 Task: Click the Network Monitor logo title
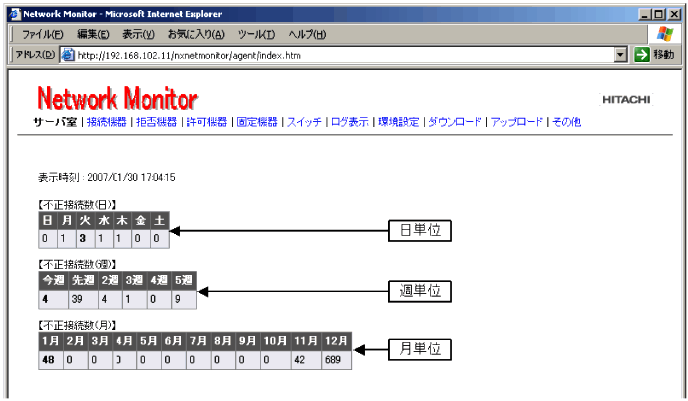point(118,98)
